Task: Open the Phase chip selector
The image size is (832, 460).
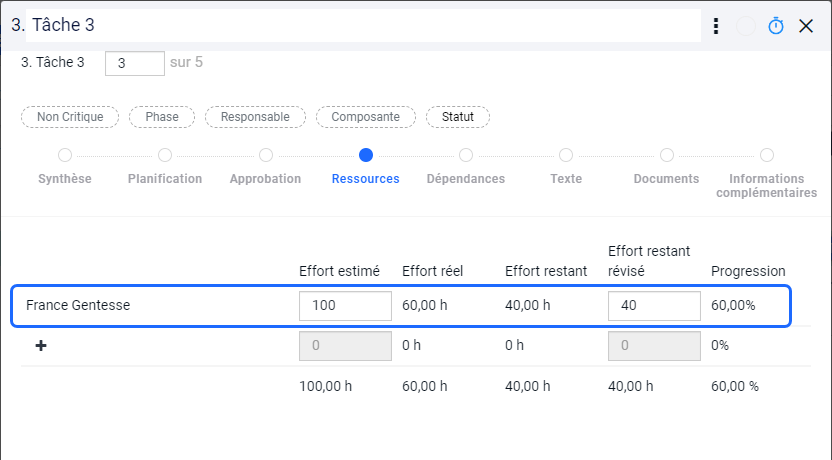Action: [162, 117]
